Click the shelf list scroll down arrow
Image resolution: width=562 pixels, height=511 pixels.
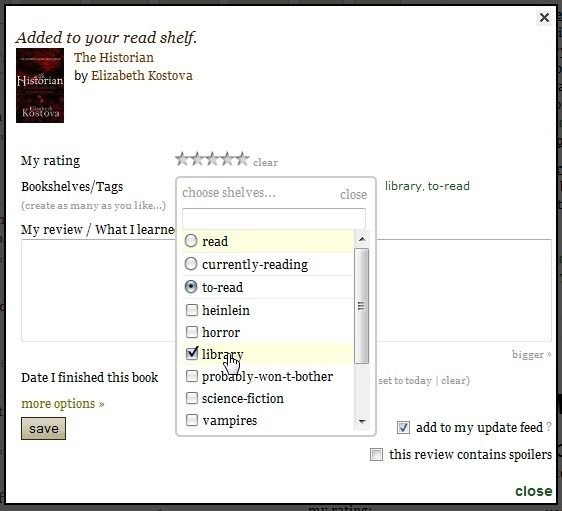(362, 421)
